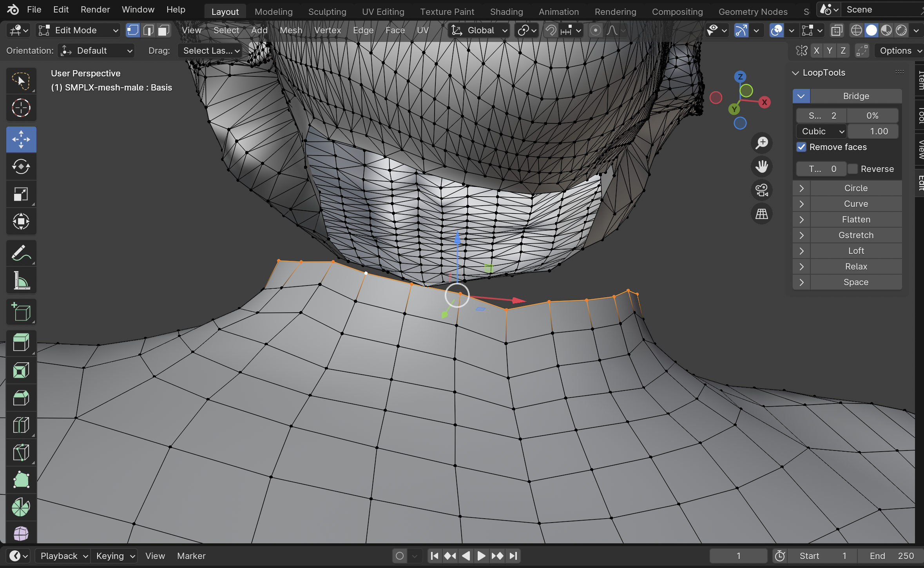Select the Rotate tool
This screenshot has height=568, width=924.
[x=21, y=166]
